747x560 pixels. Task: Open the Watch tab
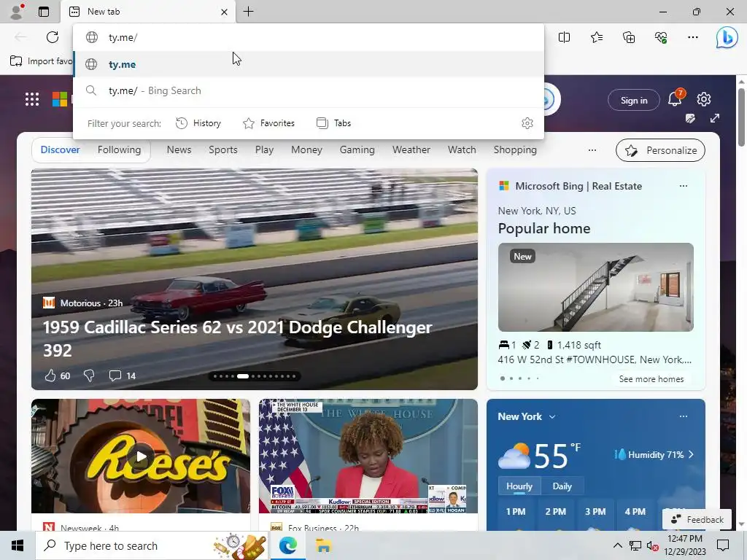point(462,150)
